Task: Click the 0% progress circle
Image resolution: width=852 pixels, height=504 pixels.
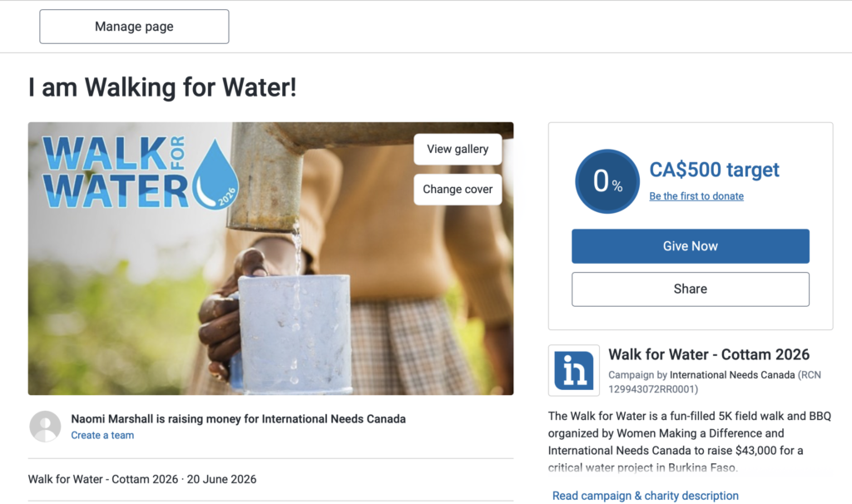Action: point(607,181)
